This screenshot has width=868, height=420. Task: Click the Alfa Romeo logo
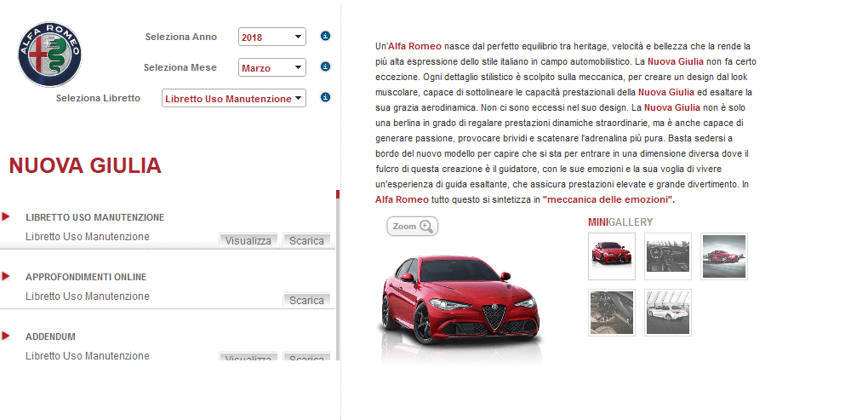point(50,55)
